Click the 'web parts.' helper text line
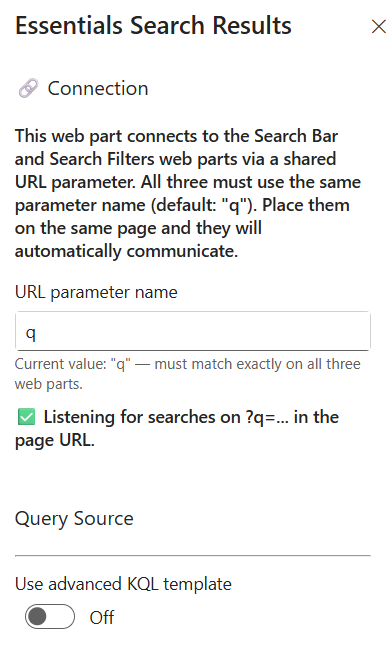Image resolution: width=392 pixels, height=647 pixels. pos(49,384)
